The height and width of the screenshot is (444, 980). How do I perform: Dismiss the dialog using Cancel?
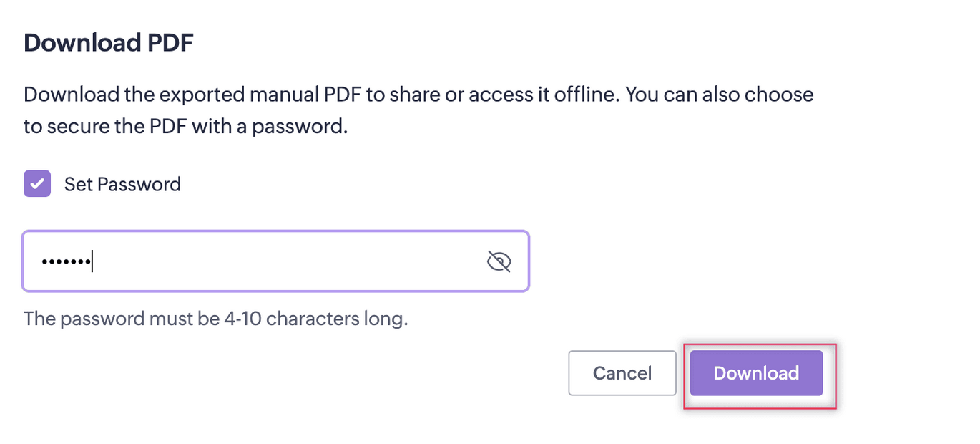click(622, 373)
